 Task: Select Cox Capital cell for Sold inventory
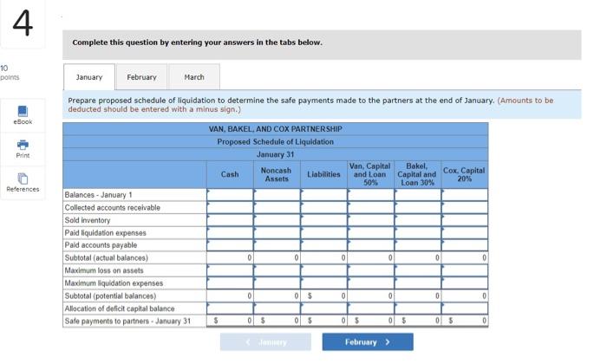coord(465,220)
